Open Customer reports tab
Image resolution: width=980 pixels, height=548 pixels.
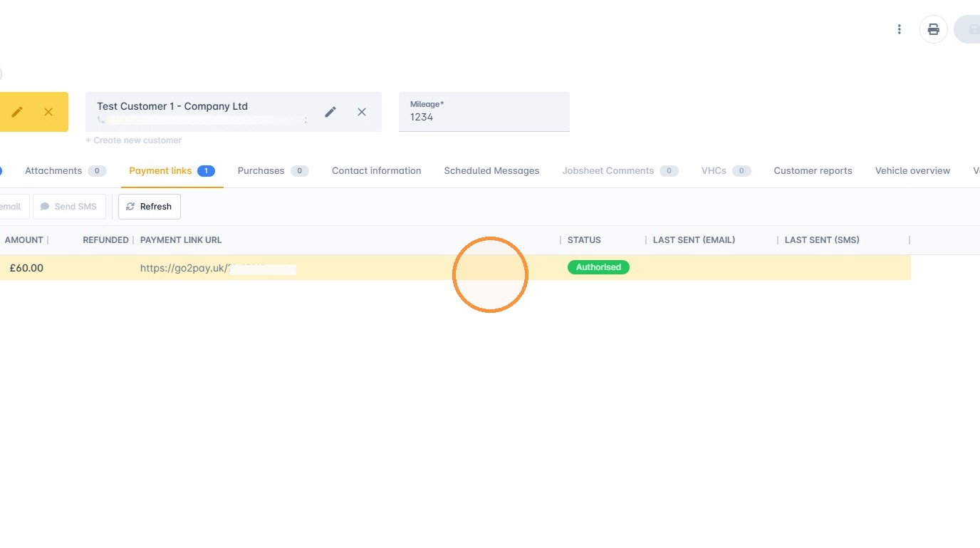[x=813, y=170]
